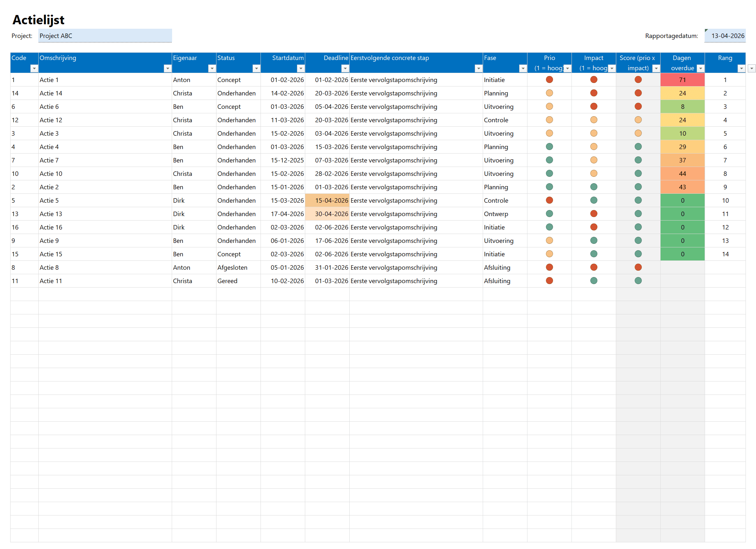Screen dimensions: 756x549
Task: Select the Project ABC input field
Action: (105, 36)
